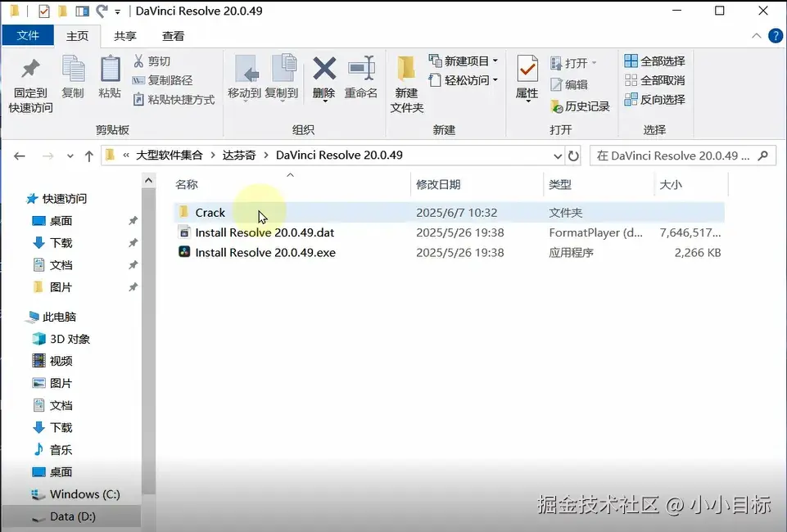Click the Delete (删除) red X icon
The image size is (787, 532).
[324, 69]
